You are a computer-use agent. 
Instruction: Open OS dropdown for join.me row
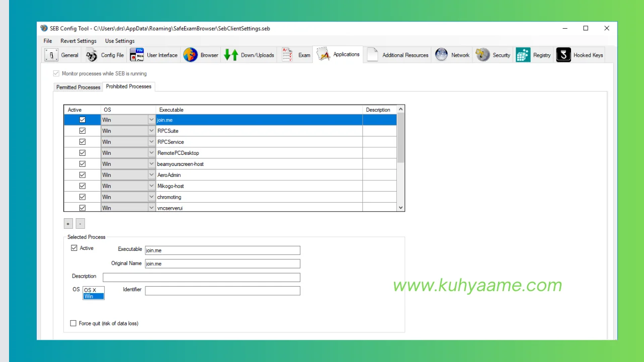click(x=151, y=120)
